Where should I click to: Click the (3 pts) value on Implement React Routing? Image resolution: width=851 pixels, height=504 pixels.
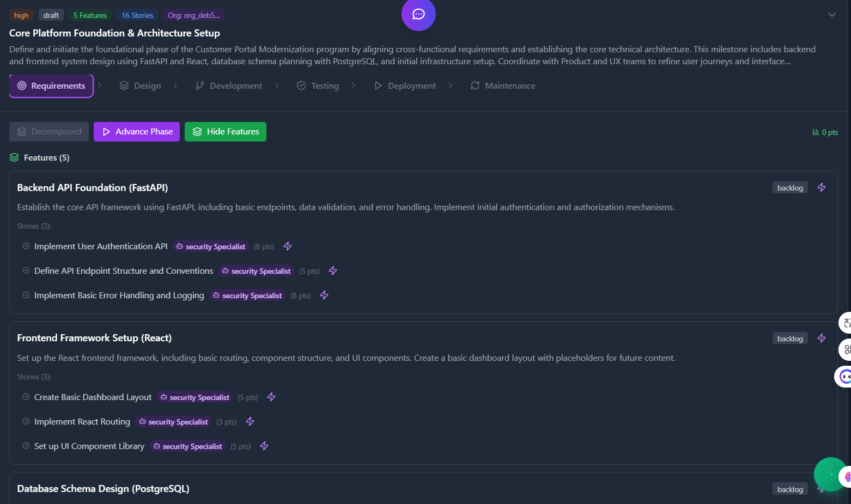(x=227, y=422)
